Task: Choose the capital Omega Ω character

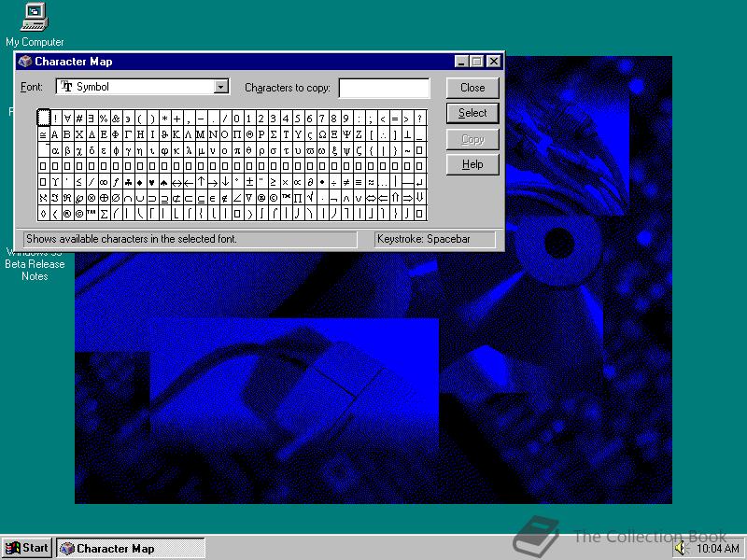Action: pyautogui.click(x=322, y=134)
